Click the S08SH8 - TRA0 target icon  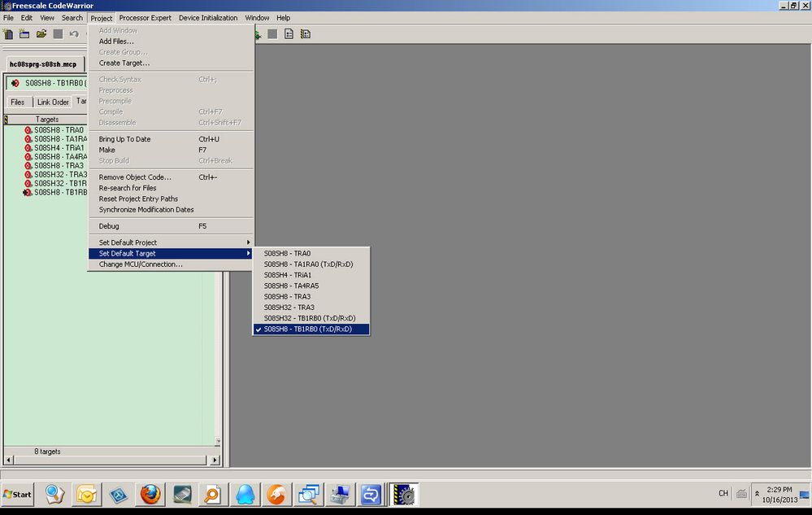tap(28, 130)
